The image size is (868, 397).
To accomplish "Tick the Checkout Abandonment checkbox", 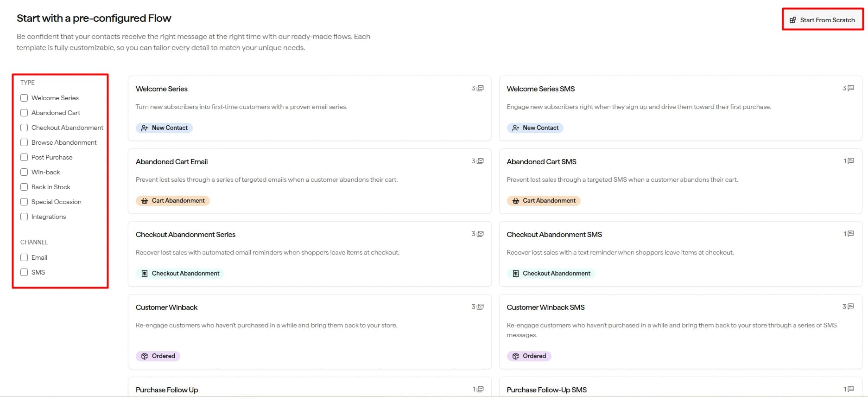I will click(x=24, y=128).
